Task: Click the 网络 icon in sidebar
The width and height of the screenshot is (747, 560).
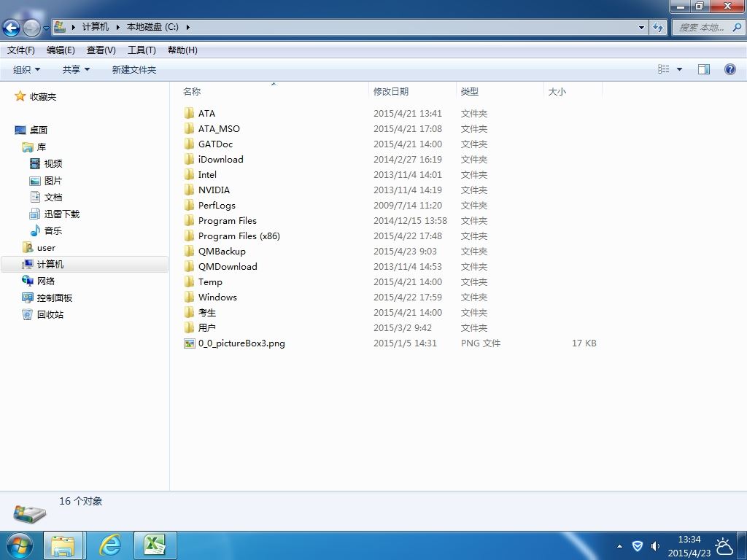Action: pos(27,281)
